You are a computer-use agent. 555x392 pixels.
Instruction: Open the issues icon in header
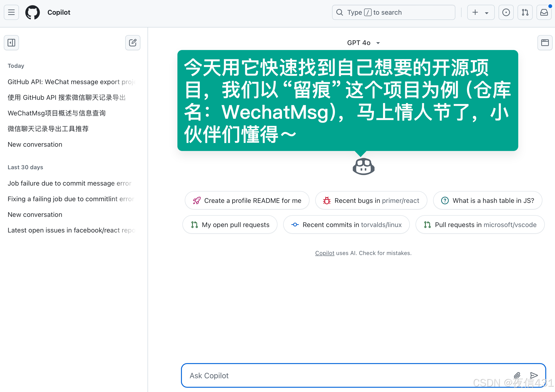click(506, 12)
